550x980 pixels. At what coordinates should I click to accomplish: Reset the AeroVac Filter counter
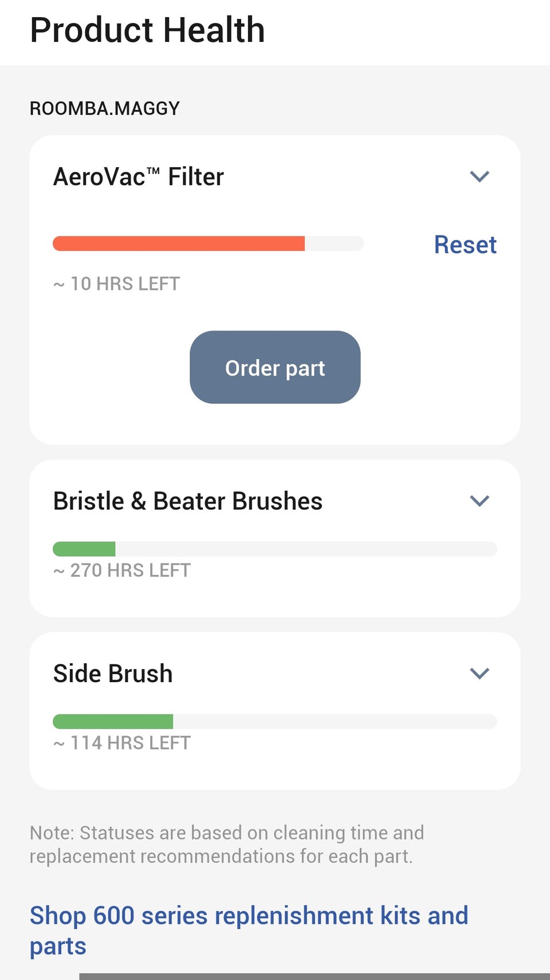pyautogui.click(x=465, y=245)
